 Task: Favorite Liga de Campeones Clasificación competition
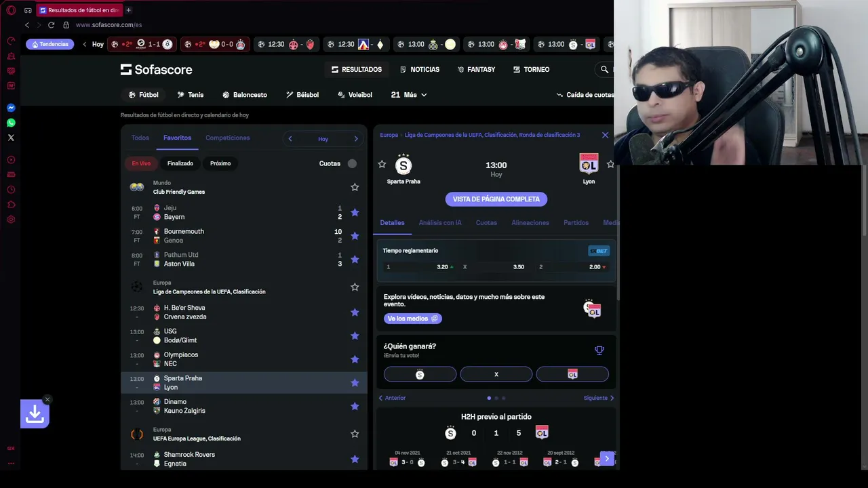click(355, 287)
